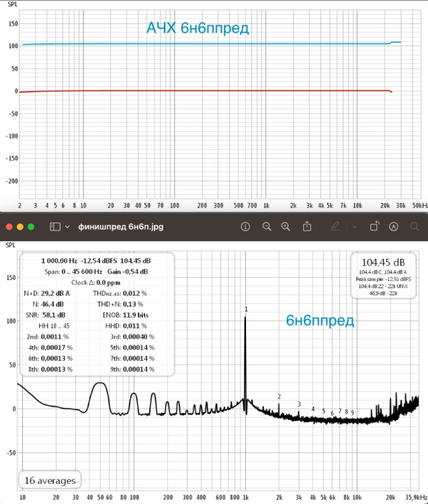Screen dimensions: 428x504
Task: Zoom out the image
Action: [x=267, y=227]
